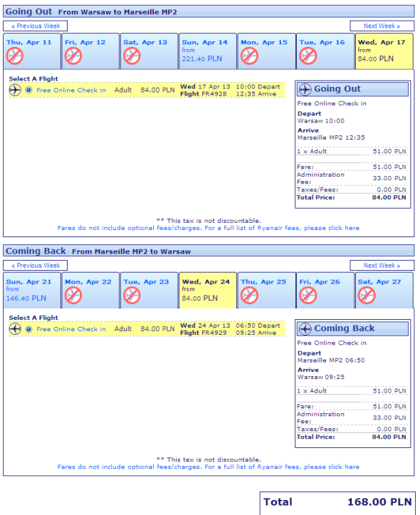This screenshot has height=515, width=420.
Task: Select the radio button for flight FR4928
Action: coord(29,90)
